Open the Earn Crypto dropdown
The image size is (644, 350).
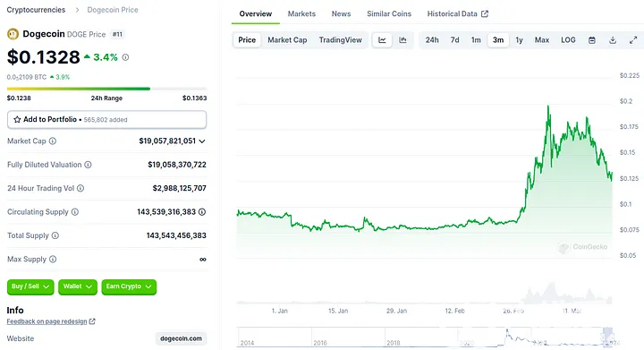129,286
